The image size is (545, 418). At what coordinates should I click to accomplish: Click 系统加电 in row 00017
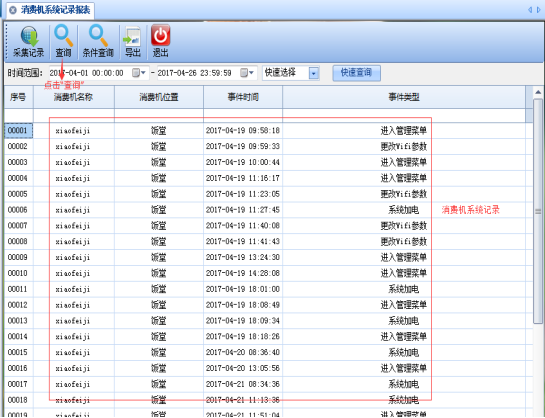(x=404, y=384)
